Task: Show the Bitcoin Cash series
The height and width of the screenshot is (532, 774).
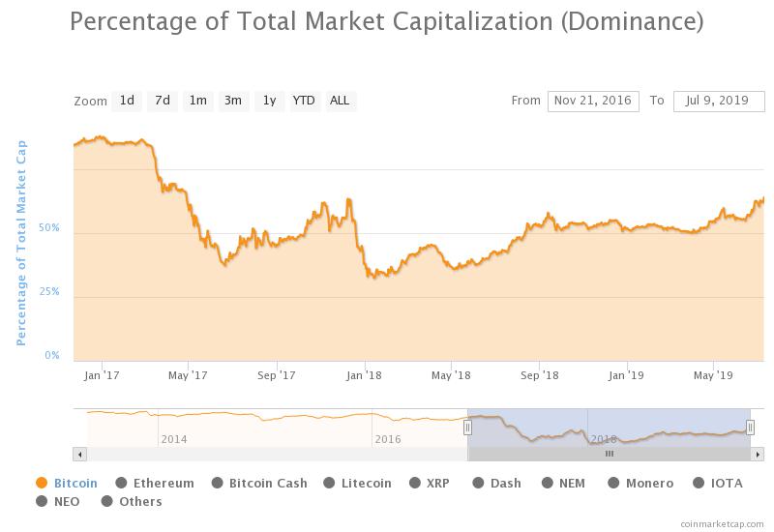Action: [x=218, y=484]
